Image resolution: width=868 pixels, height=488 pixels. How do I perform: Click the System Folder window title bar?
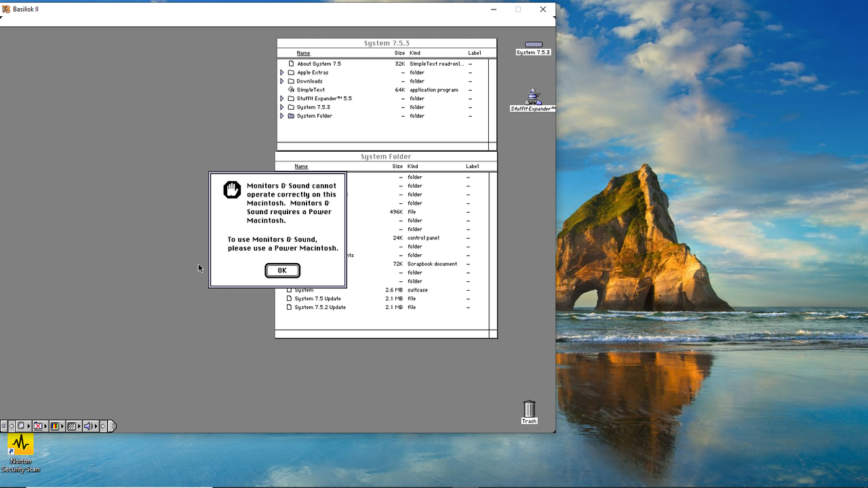pos(386,157)
